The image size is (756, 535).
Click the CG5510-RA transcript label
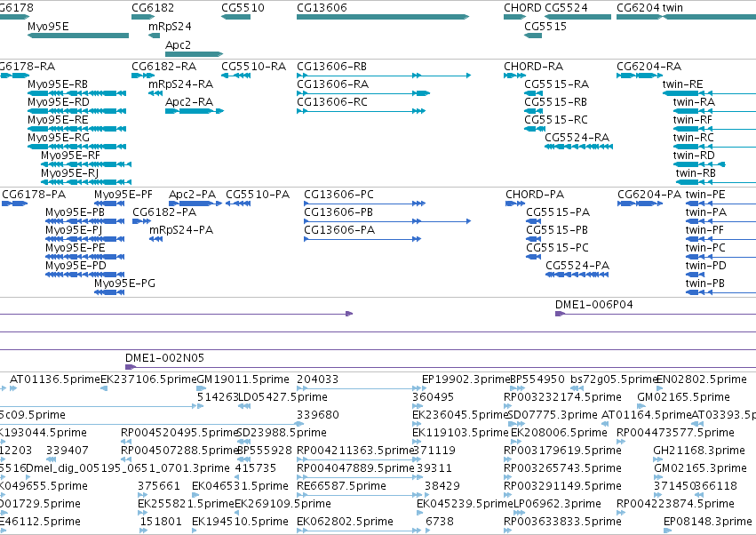coord(253,66)
